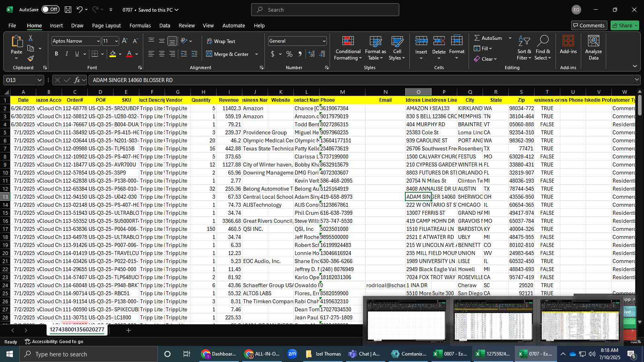This screenshot has height=362, width=644.
Task: Click the Insert cells icon
Action: pos(421,41)
